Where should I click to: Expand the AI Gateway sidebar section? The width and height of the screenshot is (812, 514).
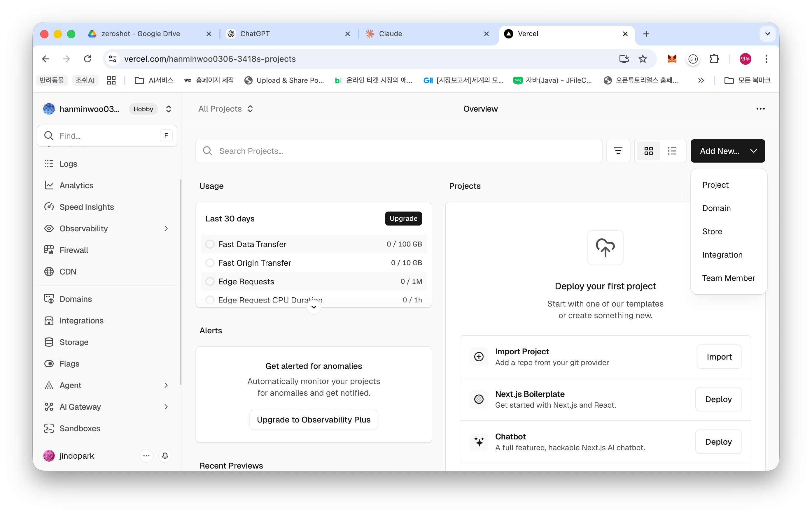(166, 406)
